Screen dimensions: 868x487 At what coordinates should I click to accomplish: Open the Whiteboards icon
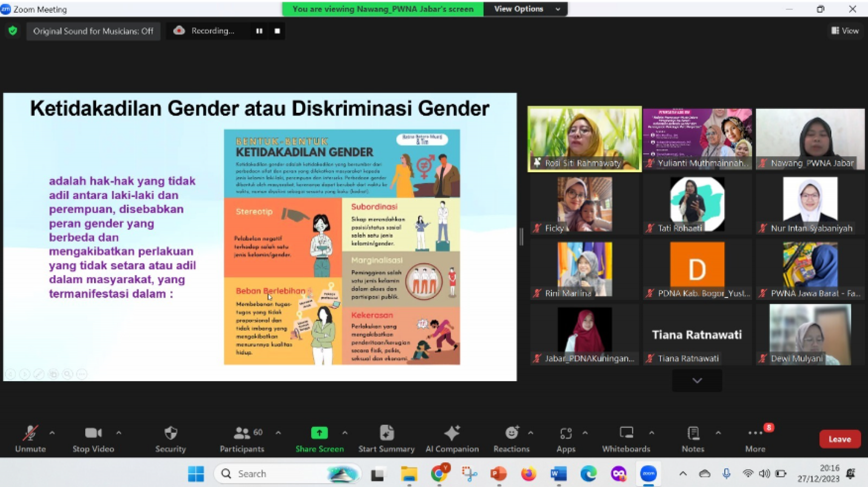click(626, 433)
